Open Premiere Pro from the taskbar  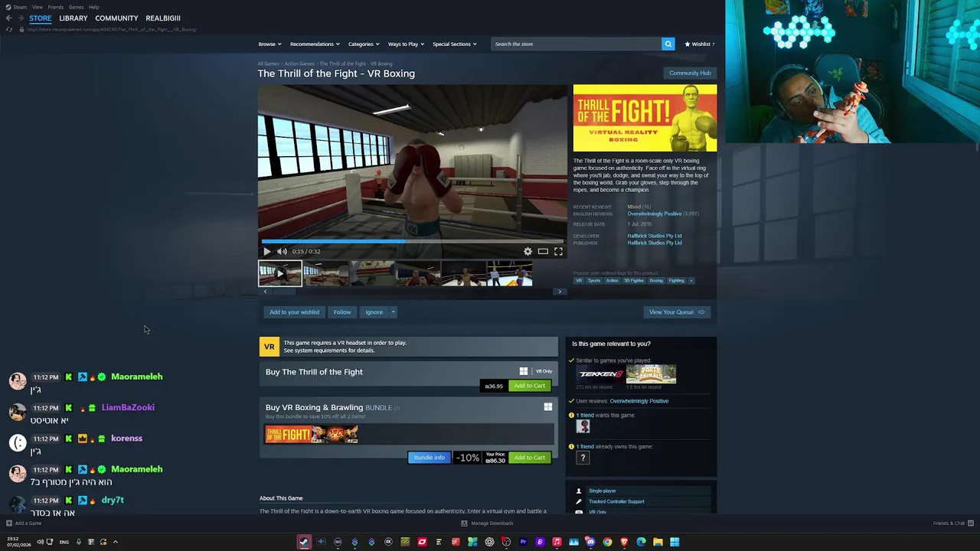point(523,542)
